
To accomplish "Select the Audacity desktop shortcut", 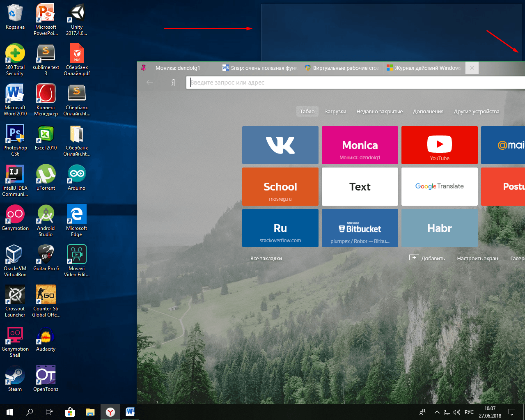I will [x=46, y=339].
